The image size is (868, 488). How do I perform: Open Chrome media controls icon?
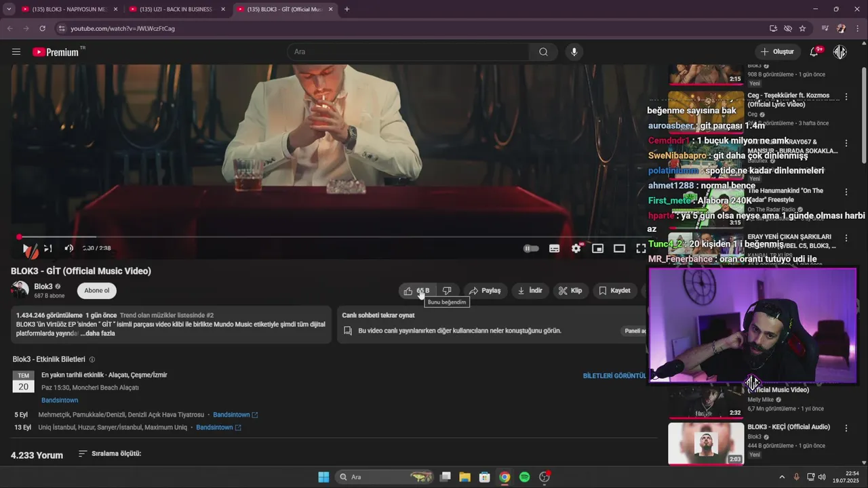point(825,28)
